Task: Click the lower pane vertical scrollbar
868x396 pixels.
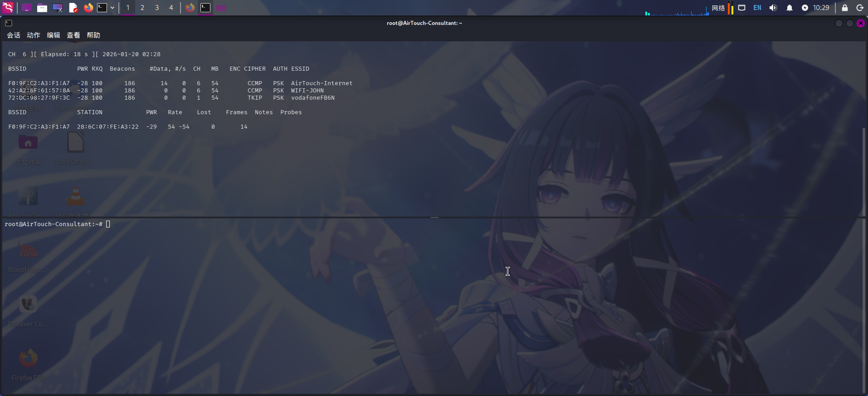Action: click(x=864, y=307)
